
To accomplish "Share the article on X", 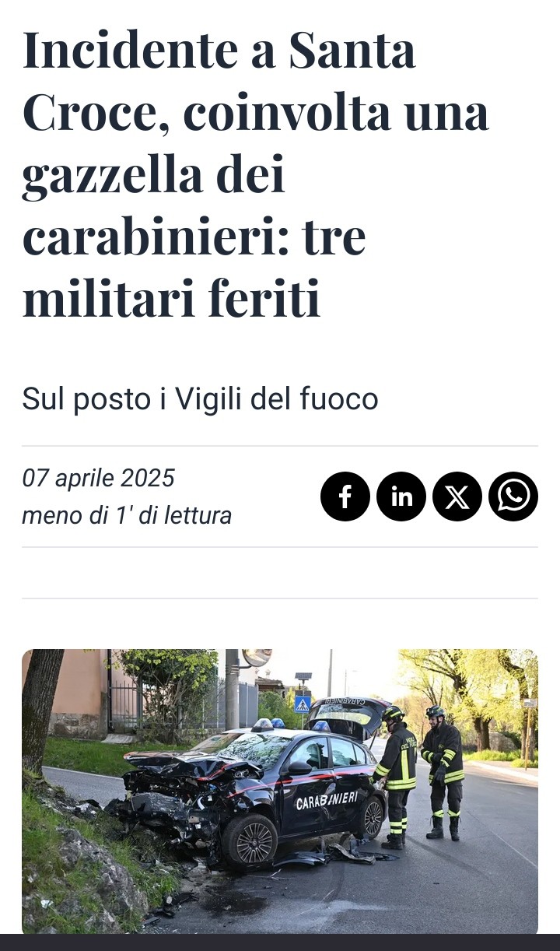I will click(x=457, y=497).
